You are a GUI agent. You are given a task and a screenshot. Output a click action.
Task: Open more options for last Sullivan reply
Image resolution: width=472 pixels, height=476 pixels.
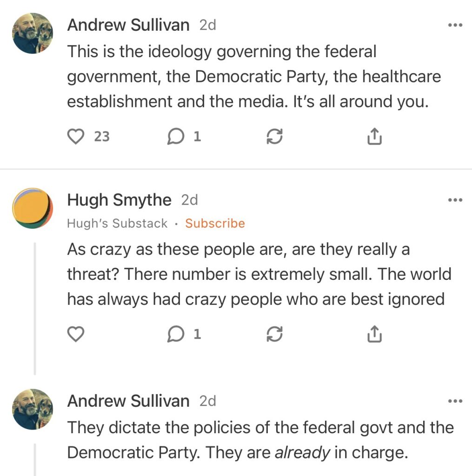[455, 401]
